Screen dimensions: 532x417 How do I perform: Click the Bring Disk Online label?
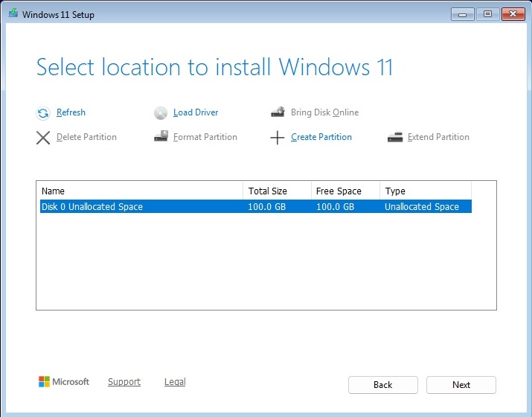(324, 112)
